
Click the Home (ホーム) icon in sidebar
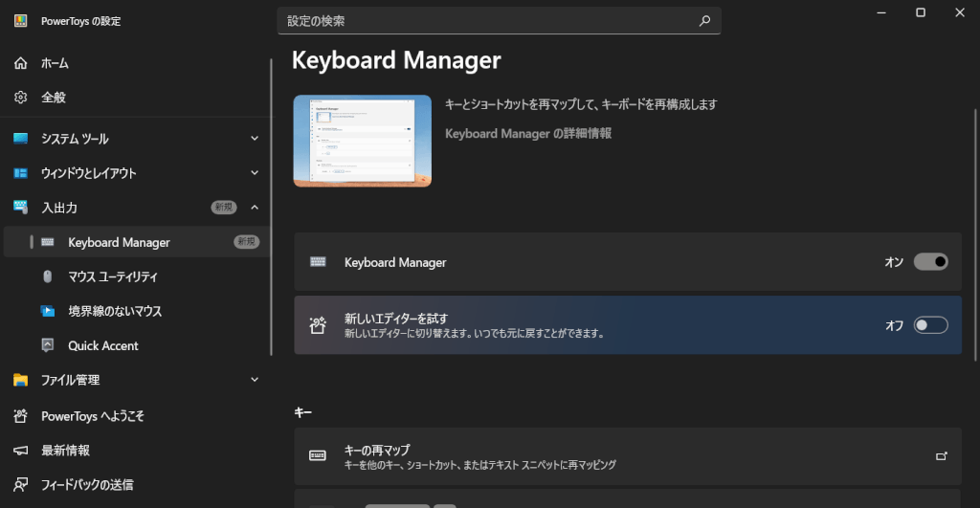pos(21,63)
